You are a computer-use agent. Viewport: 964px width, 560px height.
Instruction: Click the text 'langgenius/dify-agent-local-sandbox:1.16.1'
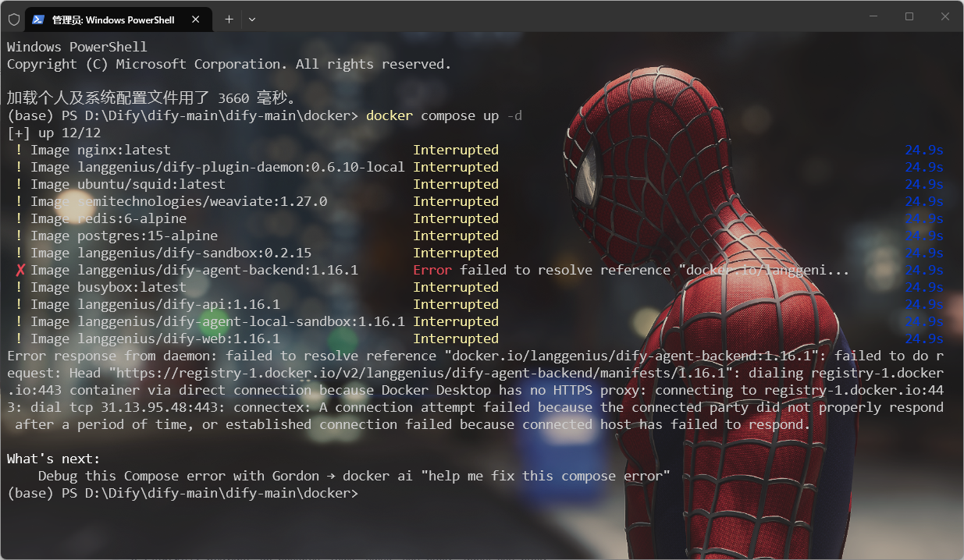coord(241,321)
